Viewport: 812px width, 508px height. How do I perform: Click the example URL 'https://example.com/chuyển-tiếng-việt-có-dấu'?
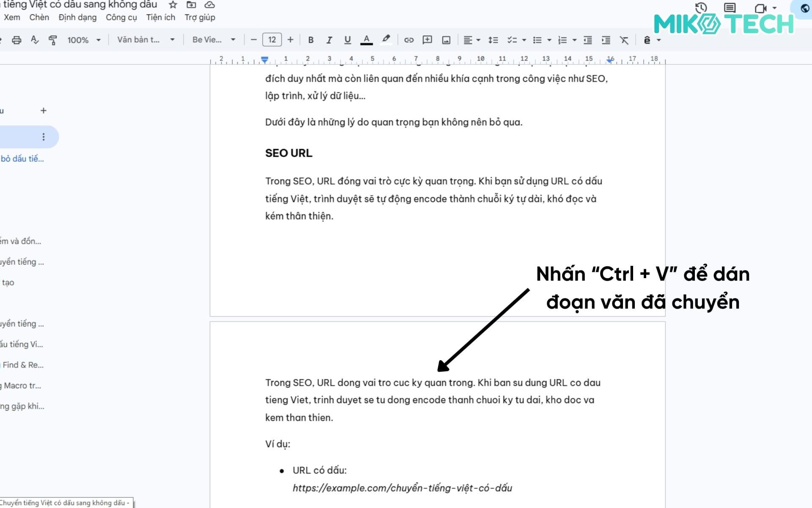402,488
